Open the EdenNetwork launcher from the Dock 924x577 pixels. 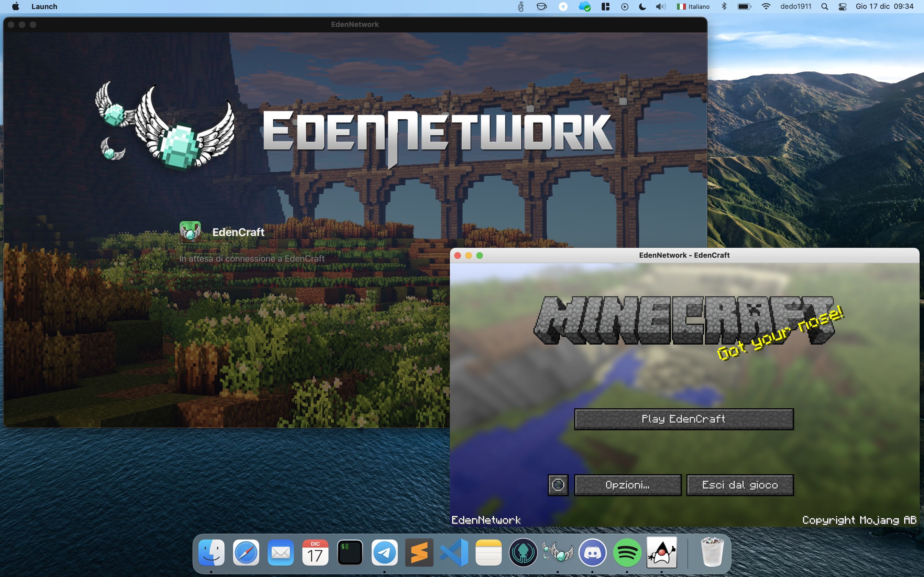557,553
